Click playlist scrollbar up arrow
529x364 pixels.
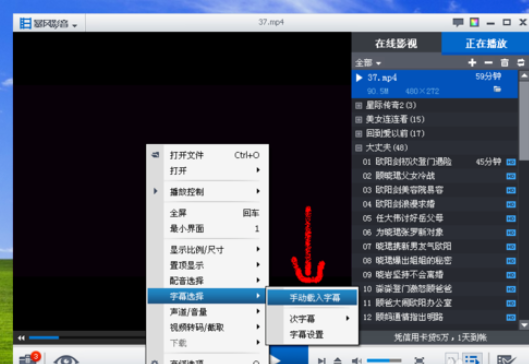point(524,76)
